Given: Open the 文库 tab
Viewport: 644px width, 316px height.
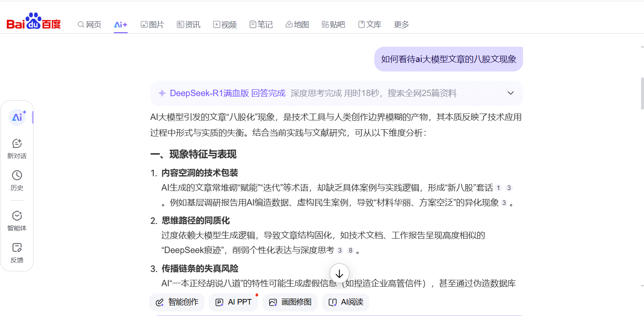Looking at the screenshot, I should 370,25.
